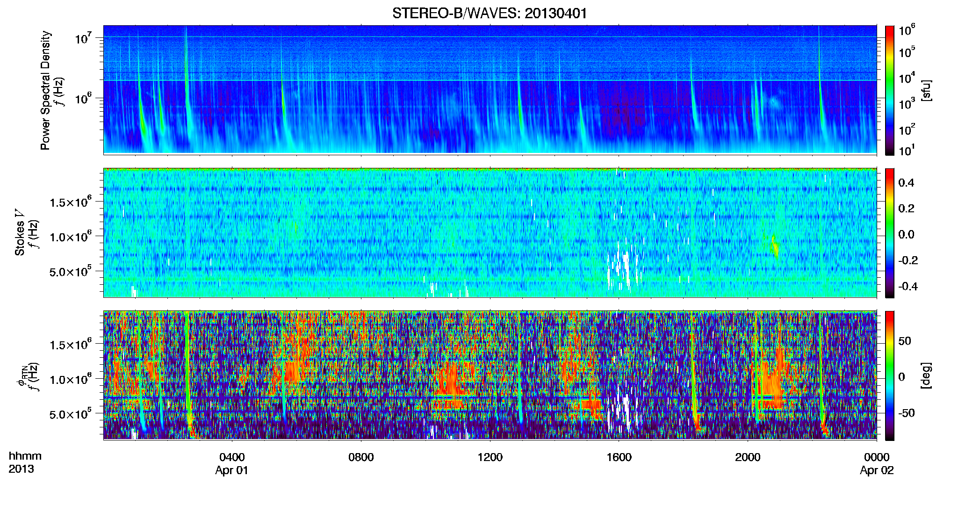This screenshot has width=980, height=505.
Task: Click the 10^3 tick on the sfu color bar
Action: 907,103
